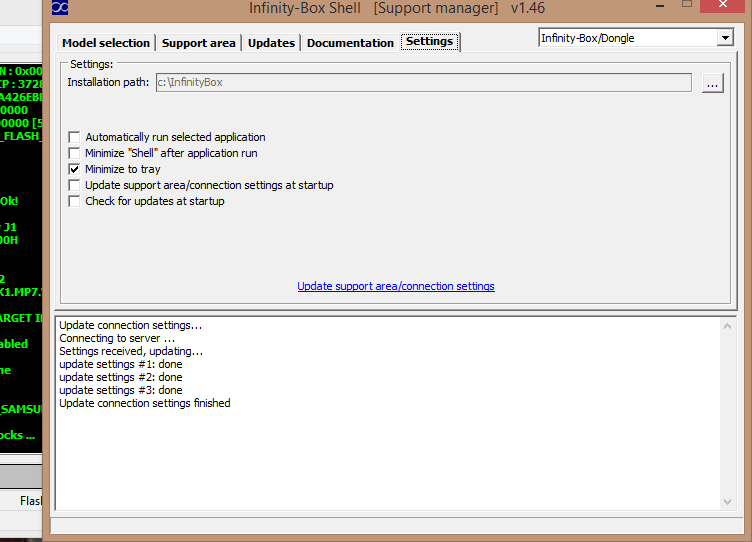Click the log scrollbar up arrow
The height and width of the screenshot is (542, 752).
[x=727, y=326]
